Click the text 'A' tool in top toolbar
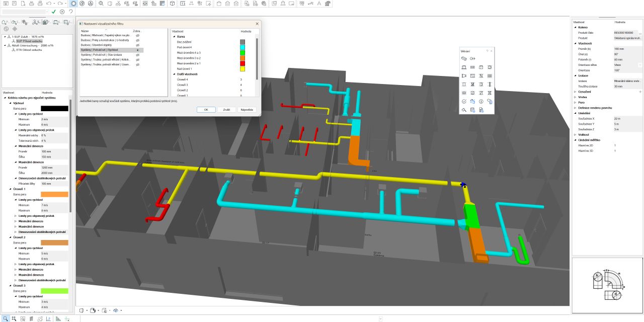 [x=319, y=4]
